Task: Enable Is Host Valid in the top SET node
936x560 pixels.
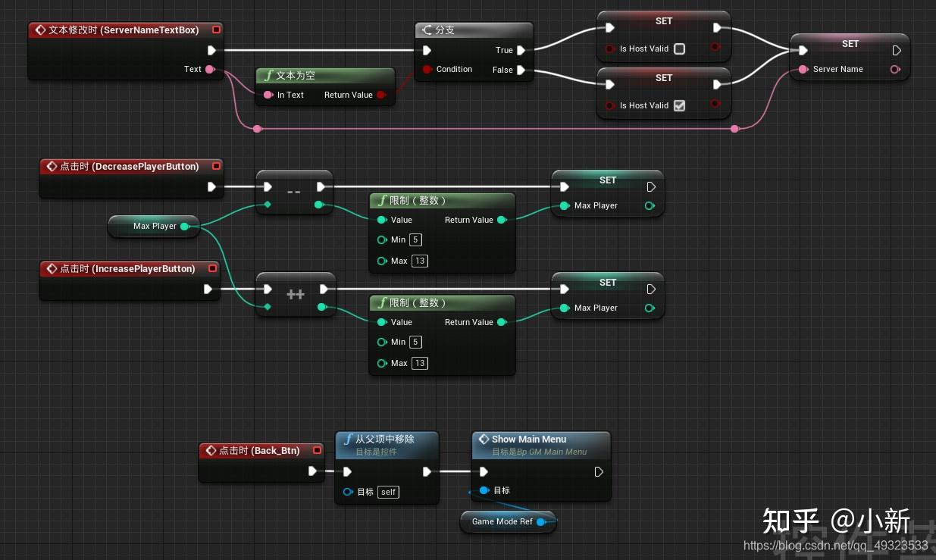Action: click(679, 48)
